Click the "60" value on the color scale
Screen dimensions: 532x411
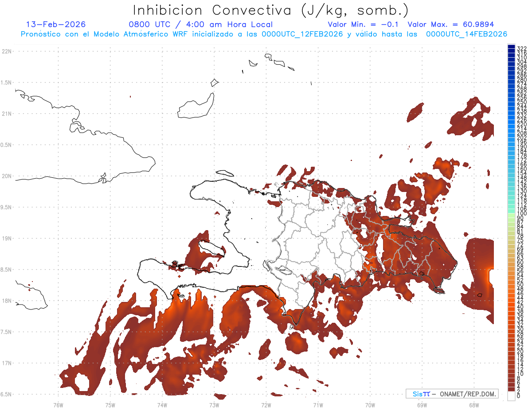(520, 262)
